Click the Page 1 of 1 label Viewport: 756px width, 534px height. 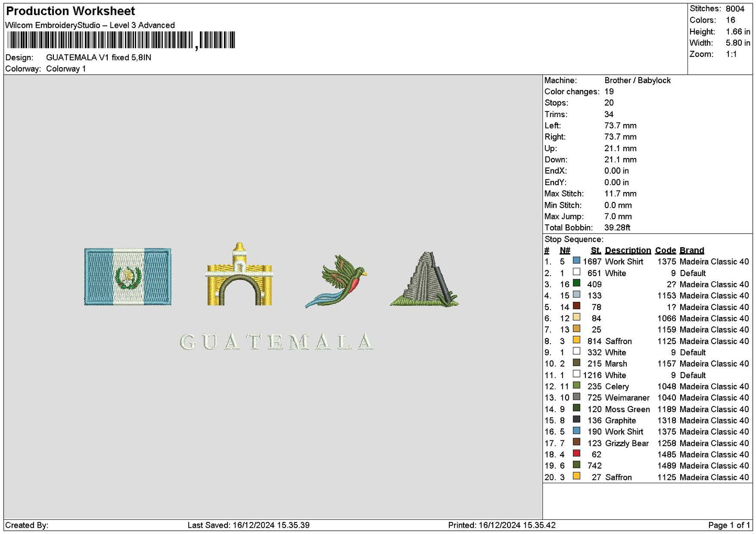pos(729,525)
